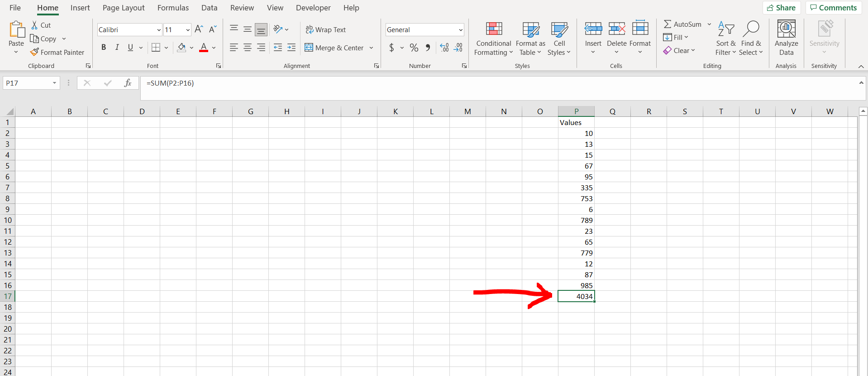
Task: Expand the AutoSum dropdown arrow
Action: click(x=709, y=24)
